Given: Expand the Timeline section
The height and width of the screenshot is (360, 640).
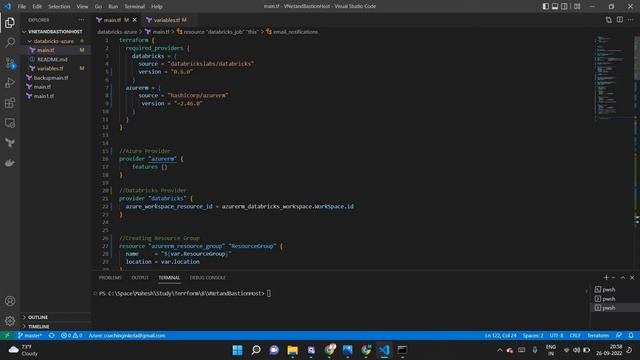Looking at the screenshot, I should pos(56,327).
